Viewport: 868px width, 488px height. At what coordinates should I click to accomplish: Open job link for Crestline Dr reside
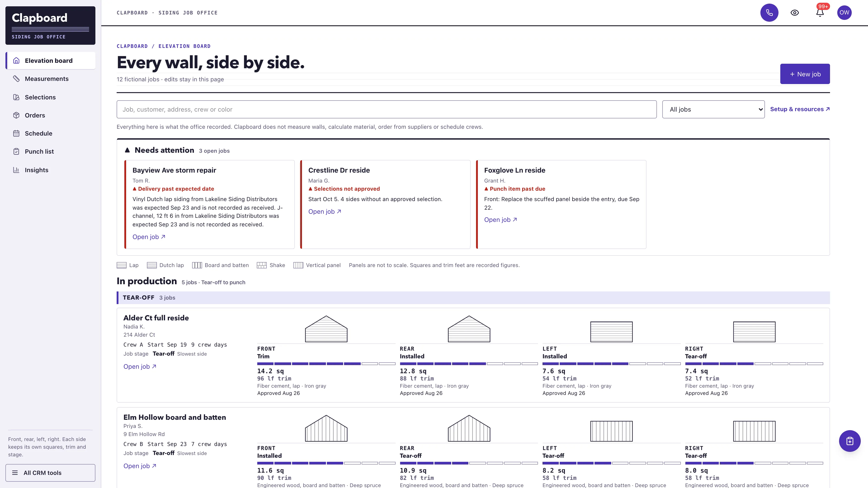click(325, 211)
